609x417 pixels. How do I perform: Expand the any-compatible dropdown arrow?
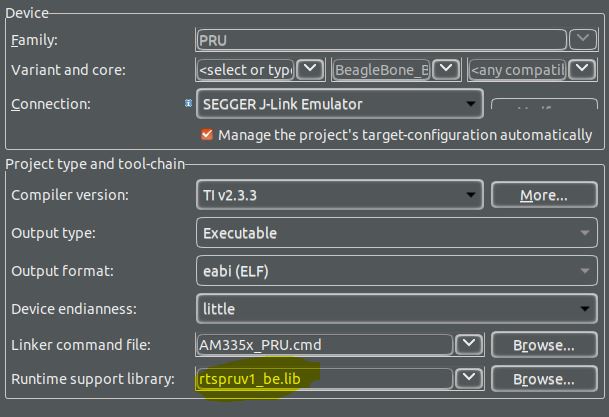point(582,70)
